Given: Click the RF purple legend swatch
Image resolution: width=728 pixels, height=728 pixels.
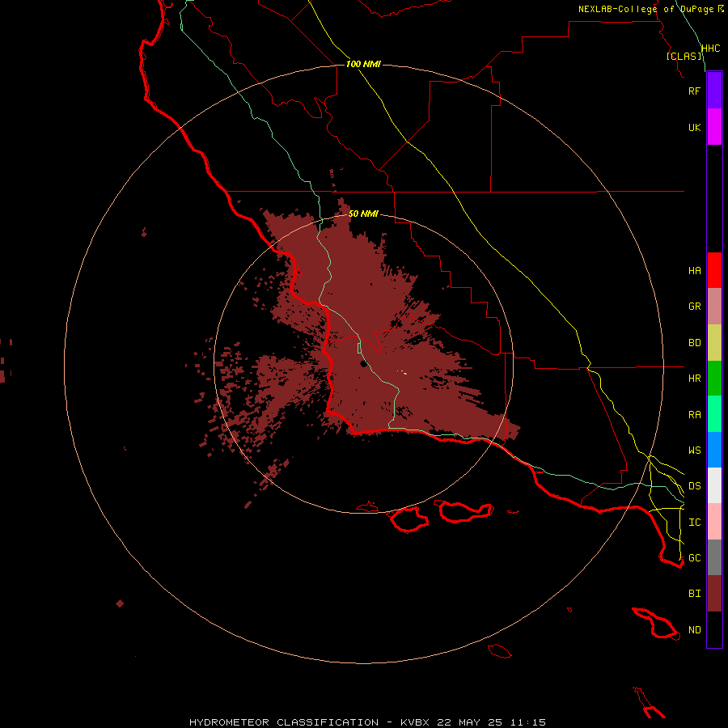Looking at the screenshot, I should [x=714, y=91].
